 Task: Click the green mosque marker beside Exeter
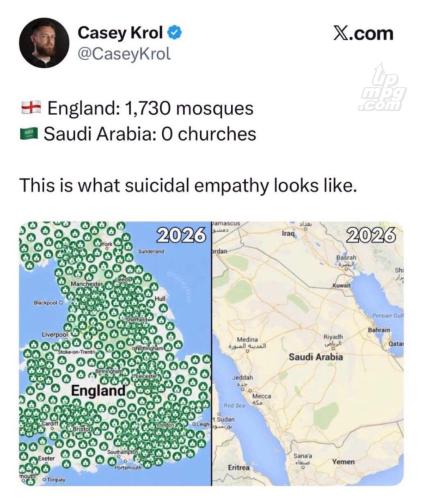point(34,461)
